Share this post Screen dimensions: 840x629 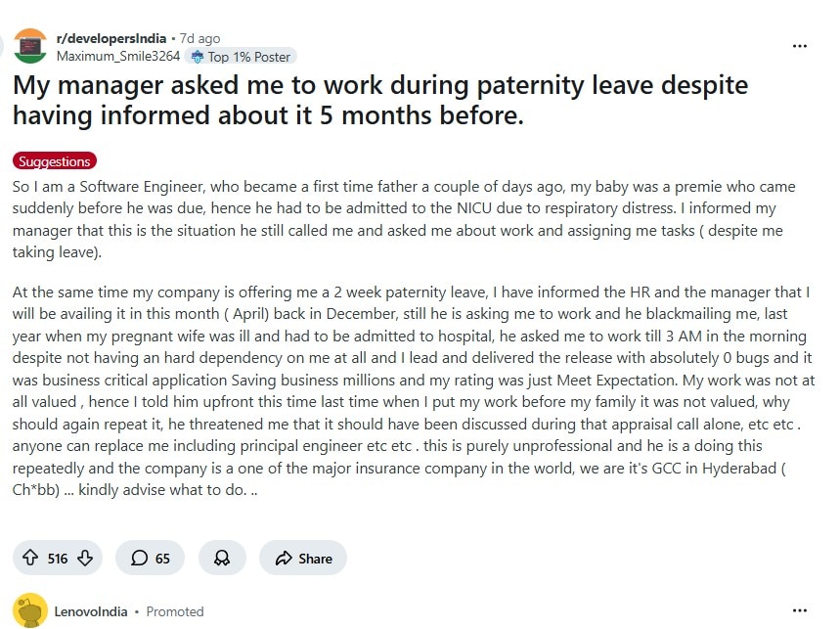point(303,558)
